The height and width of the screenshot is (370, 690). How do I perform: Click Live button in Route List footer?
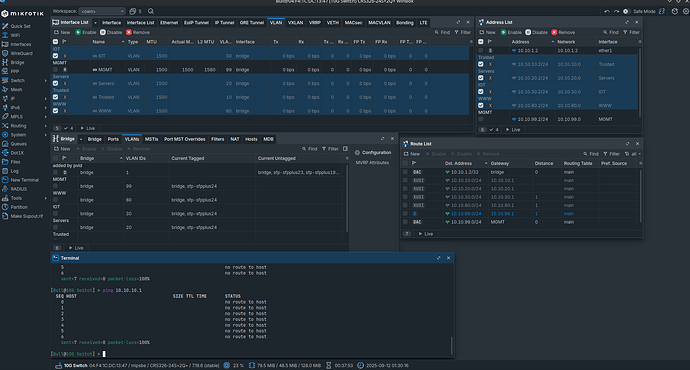(x=426, y=234)
